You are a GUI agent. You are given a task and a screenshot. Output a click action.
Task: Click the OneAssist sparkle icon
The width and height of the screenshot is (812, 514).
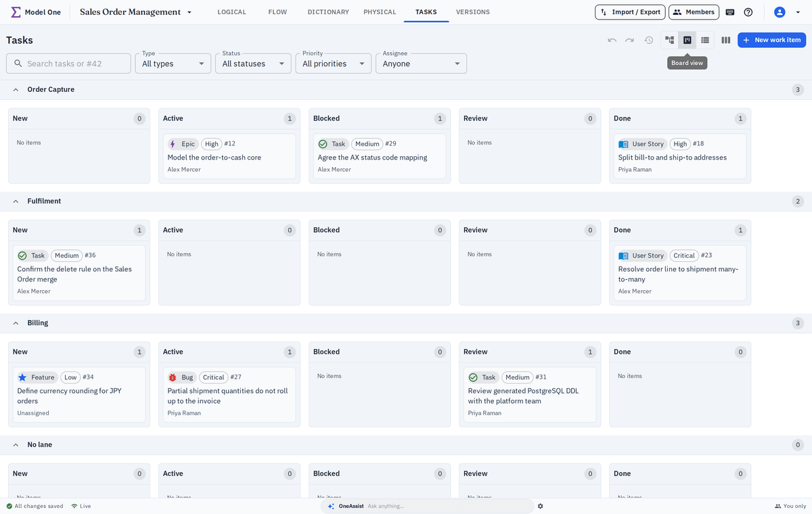click(331, 506)
